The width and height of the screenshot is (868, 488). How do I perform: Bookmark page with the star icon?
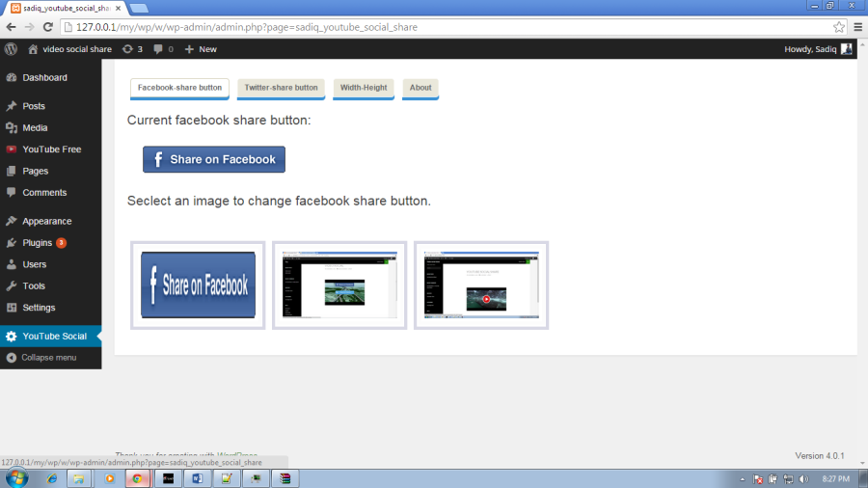click(839, 27)
